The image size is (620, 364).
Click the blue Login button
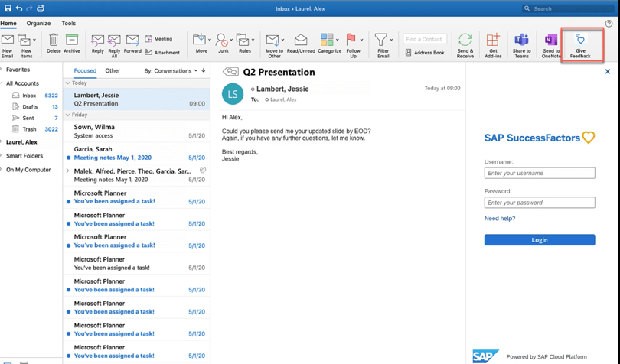click(x=540, y=240)
